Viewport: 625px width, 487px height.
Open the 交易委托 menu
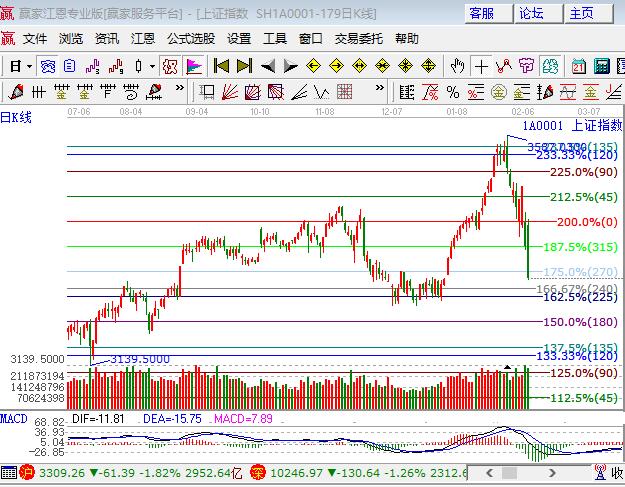coord(358,39)
